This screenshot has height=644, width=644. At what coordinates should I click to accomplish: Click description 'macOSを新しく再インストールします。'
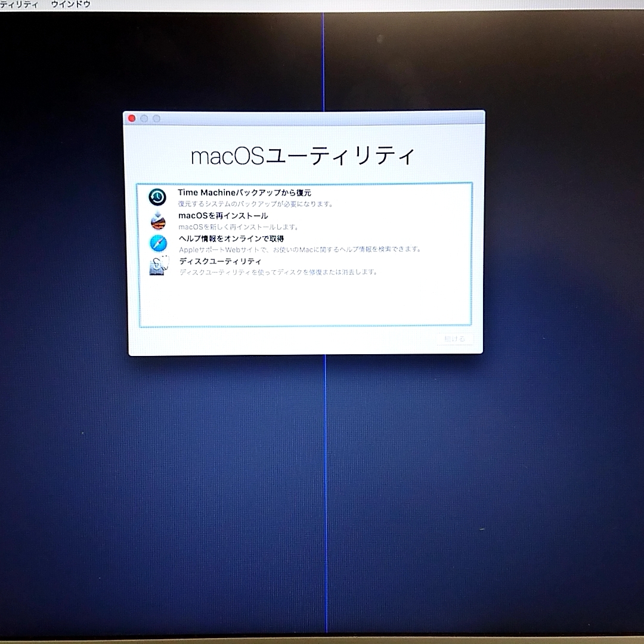click(238, 227)
